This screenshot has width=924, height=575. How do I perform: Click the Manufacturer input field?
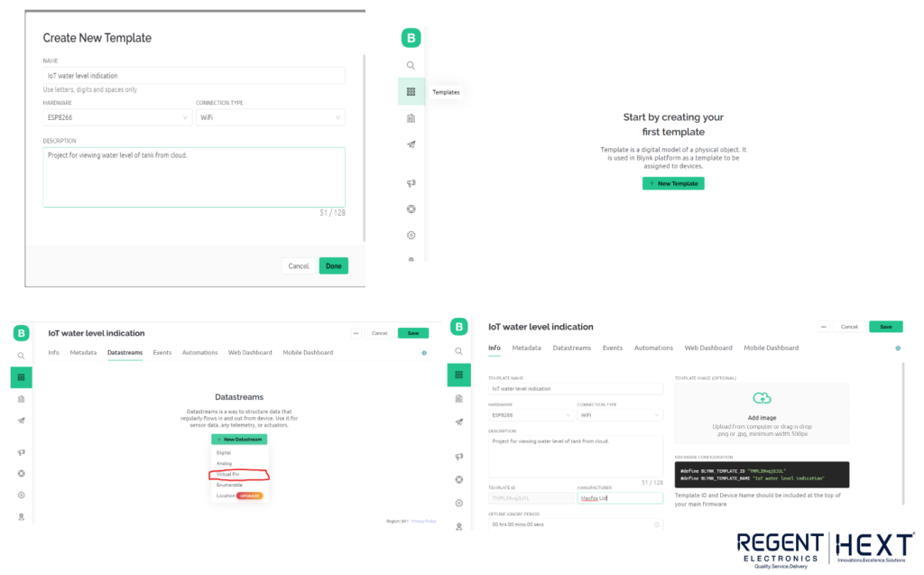(x=620, y=498)
